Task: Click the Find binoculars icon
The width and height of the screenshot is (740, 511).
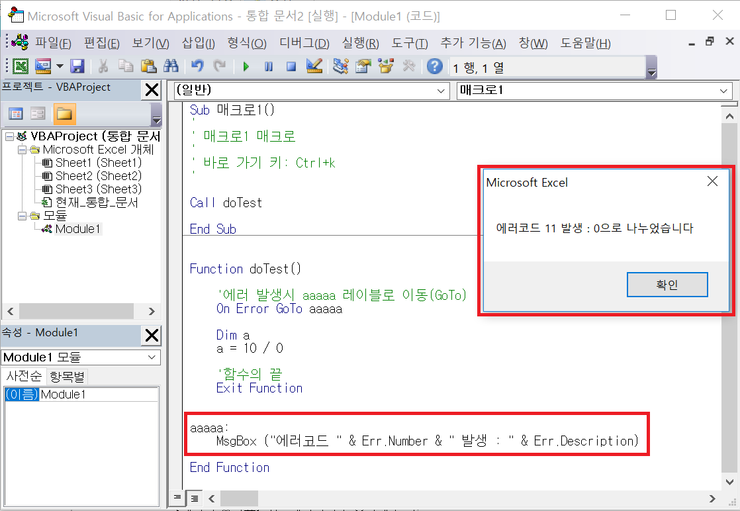Action: [x=171, y=66]
